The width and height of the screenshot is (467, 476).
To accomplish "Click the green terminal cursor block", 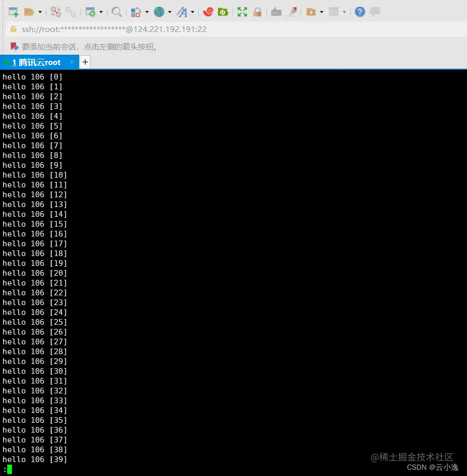I will pos(9,469).
